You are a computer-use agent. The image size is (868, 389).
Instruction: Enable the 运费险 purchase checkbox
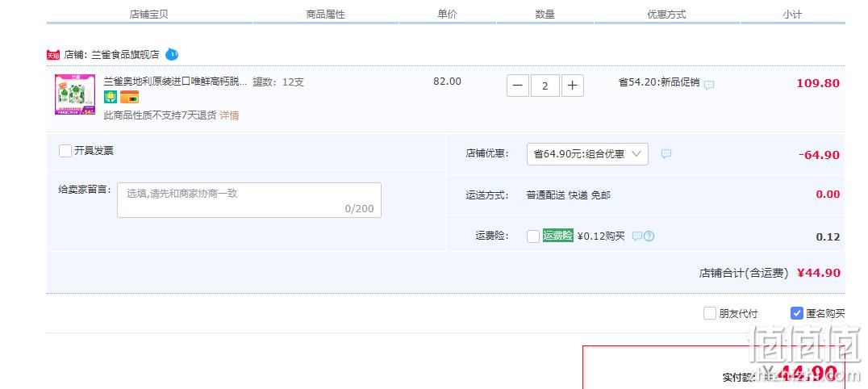pyautogui.click(x=533, y=236)
